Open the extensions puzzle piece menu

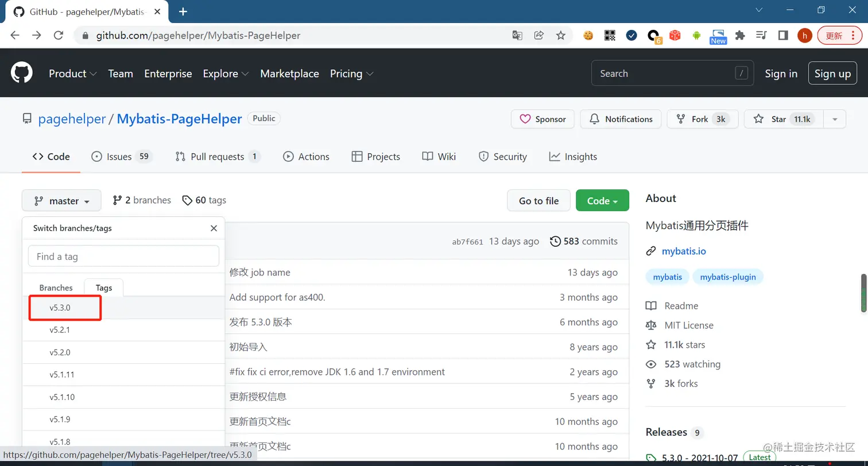740,36
